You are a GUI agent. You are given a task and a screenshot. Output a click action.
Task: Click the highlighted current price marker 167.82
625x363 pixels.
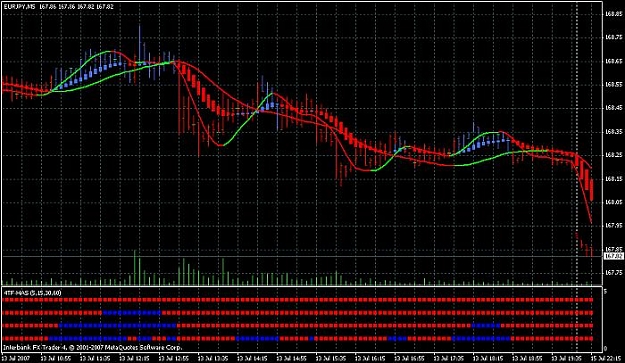coord(614,256)
